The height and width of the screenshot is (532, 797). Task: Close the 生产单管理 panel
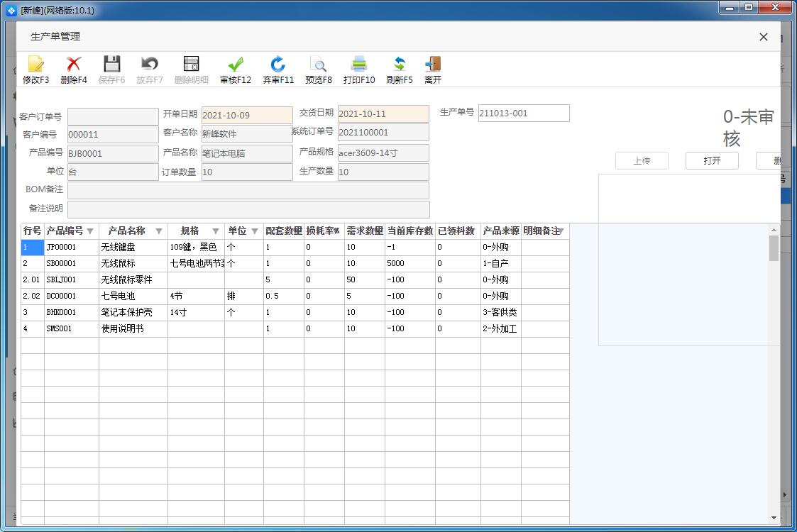click(x=764, y=37)
